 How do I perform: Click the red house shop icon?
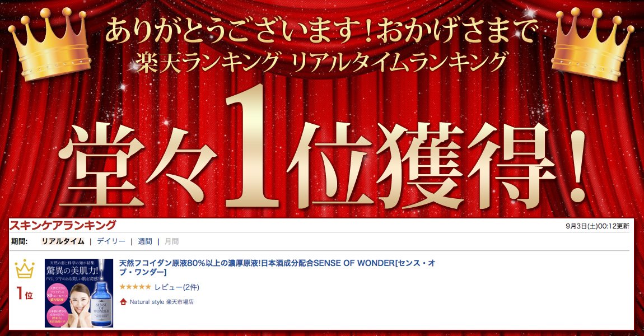123,302
